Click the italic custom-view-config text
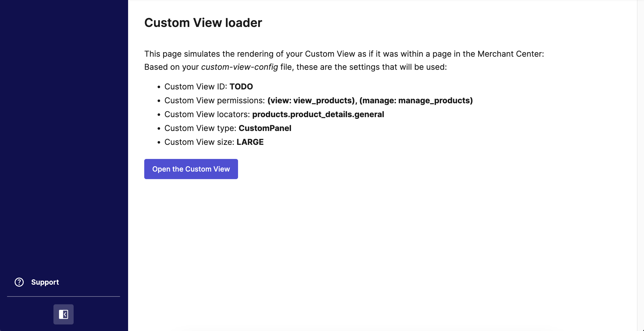Screen dimensions: 644x331 240,67
